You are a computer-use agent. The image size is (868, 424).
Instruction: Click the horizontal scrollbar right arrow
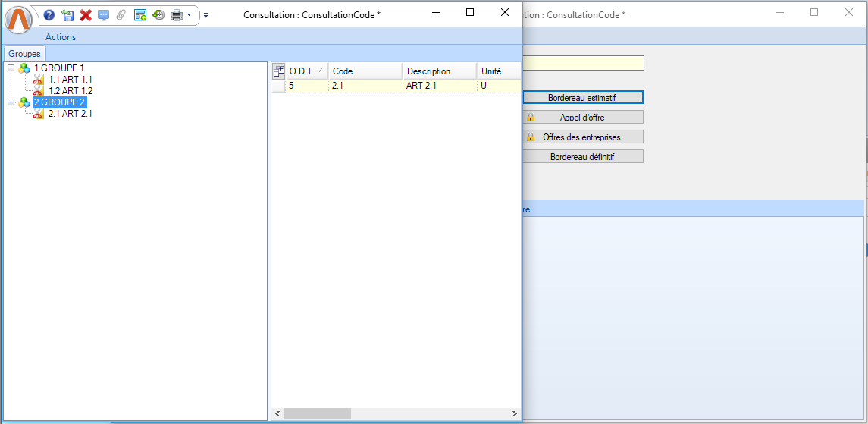point(515,414)
